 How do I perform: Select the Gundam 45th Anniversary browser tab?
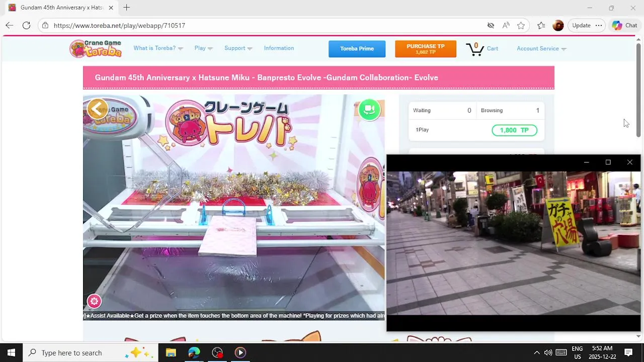coord(61,8)
